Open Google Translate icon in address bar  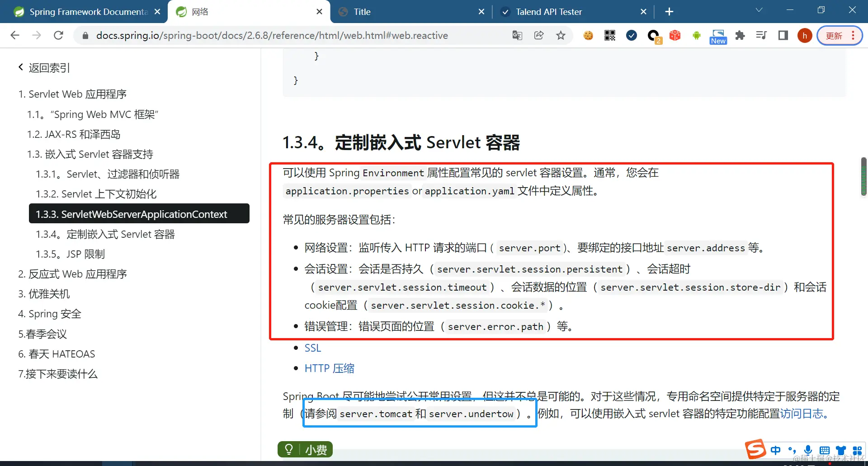tap(517, 35)
